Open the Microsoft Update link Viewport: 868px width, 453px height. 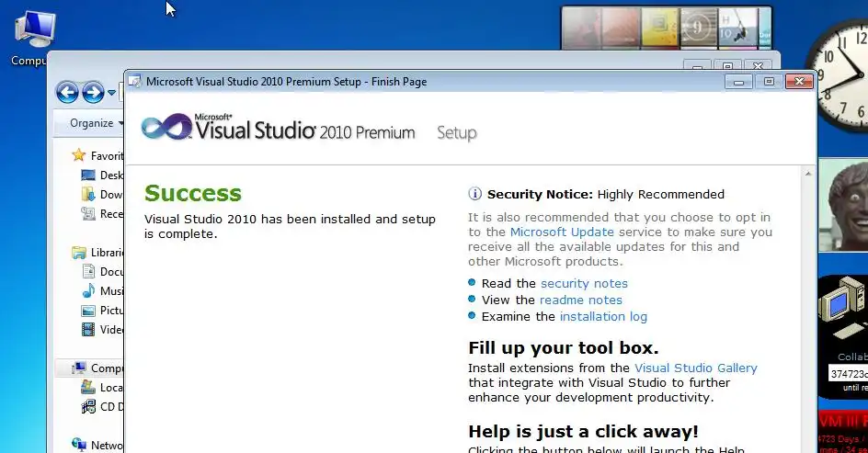(x=561, y=232)
